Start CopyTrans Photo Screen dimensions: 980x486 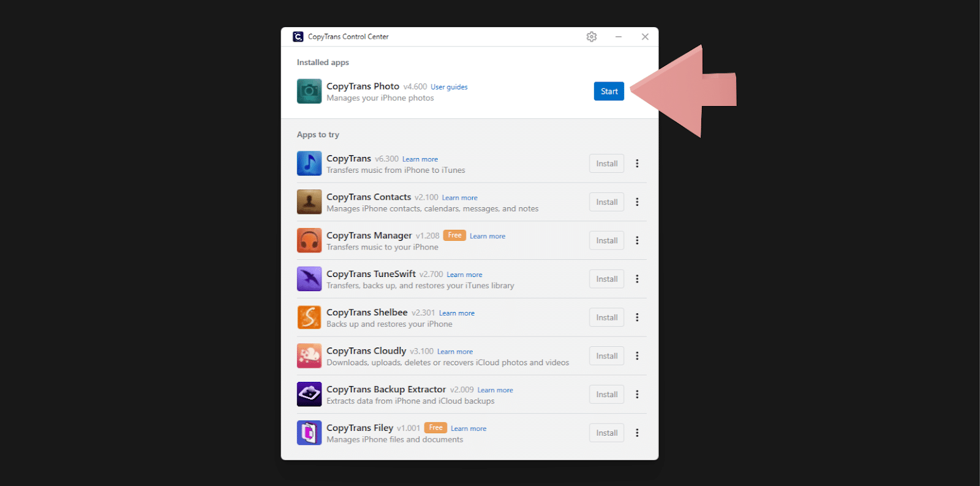609,91
